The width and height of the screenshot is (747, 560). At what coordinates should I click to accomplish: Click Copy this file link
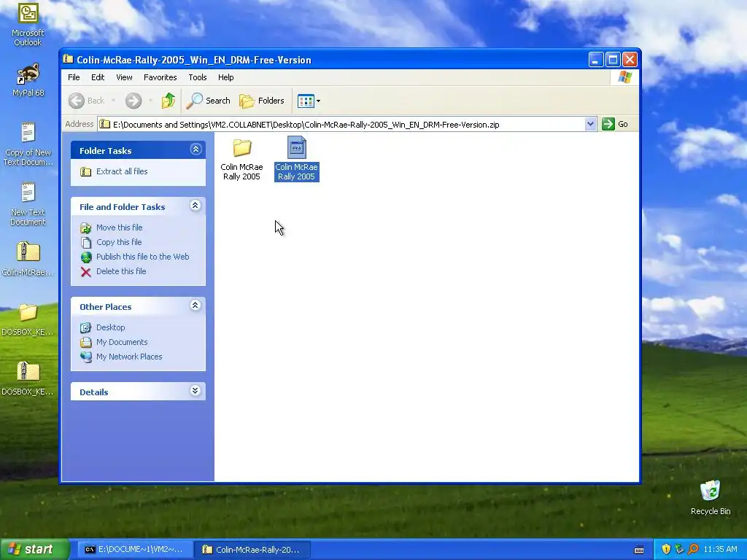[119, 242]
